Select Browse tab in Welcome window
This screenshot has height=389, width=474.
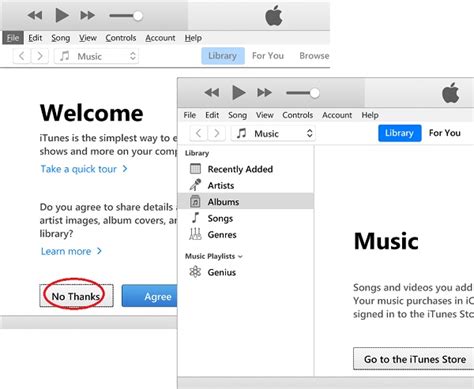click(x=314, y=56)
